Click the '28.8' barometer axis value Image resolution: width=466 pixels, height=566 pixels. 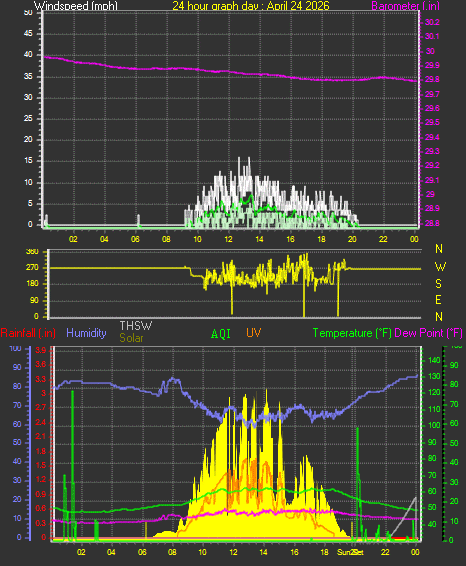coord(432,223)
